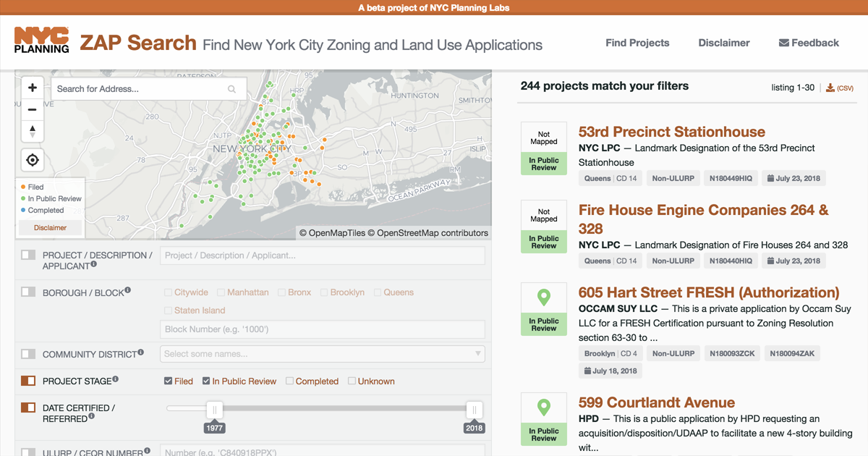The height and width of the screenshot is (456, 868).
Task: Open the Disclaimer page from header
Action: [723, 43]
